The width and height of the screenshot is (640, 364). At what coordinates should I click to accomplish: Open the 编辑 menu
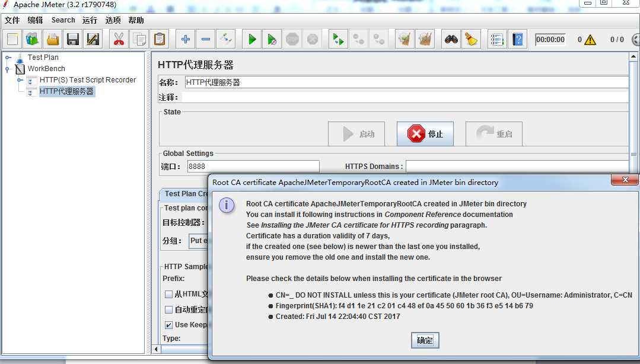point(35,20)
